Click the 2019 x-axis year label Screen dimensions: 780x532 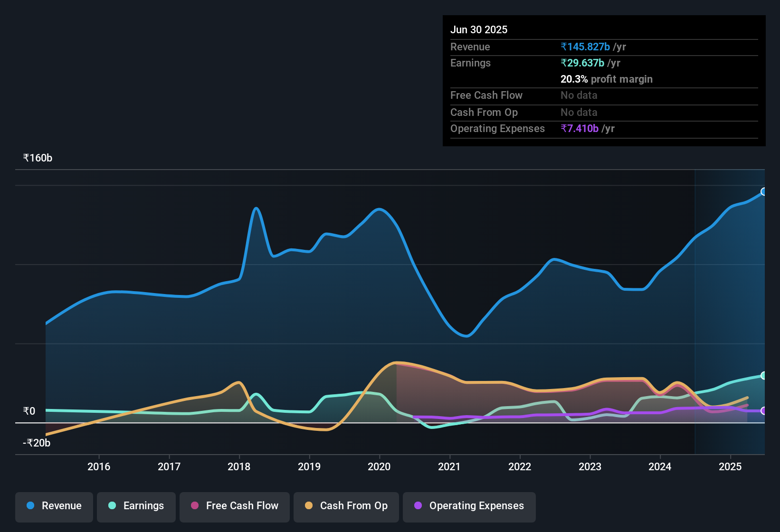tap(309, 466)
